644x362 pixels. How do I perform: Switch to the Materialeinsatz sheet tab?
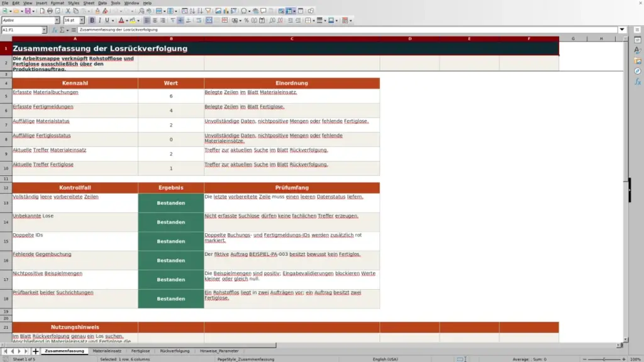(x=107, y=351)
